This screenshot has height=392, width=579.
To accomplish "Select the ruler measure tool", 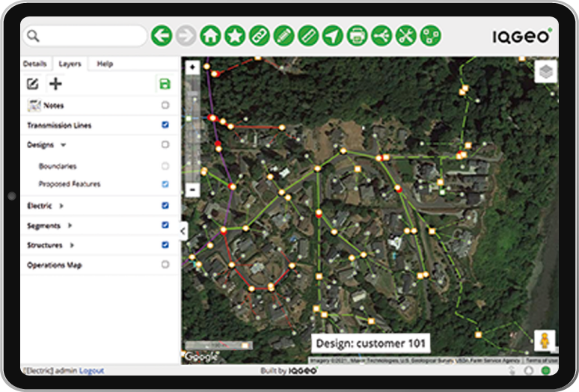I will 307,35.
